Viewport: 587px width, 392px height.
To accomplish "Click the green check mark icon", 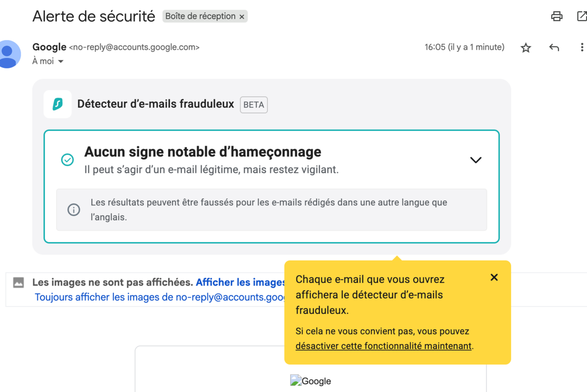I will pyautogui.click(x=68, y=159).
